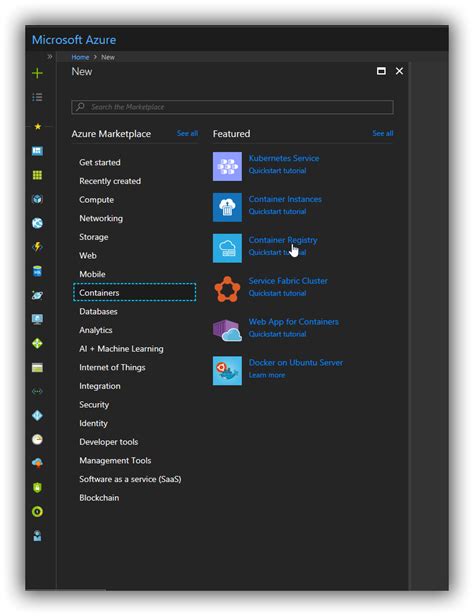Open Help and support person icon
The width and height of the screenshot is (474, 616).
click(37, 536)
